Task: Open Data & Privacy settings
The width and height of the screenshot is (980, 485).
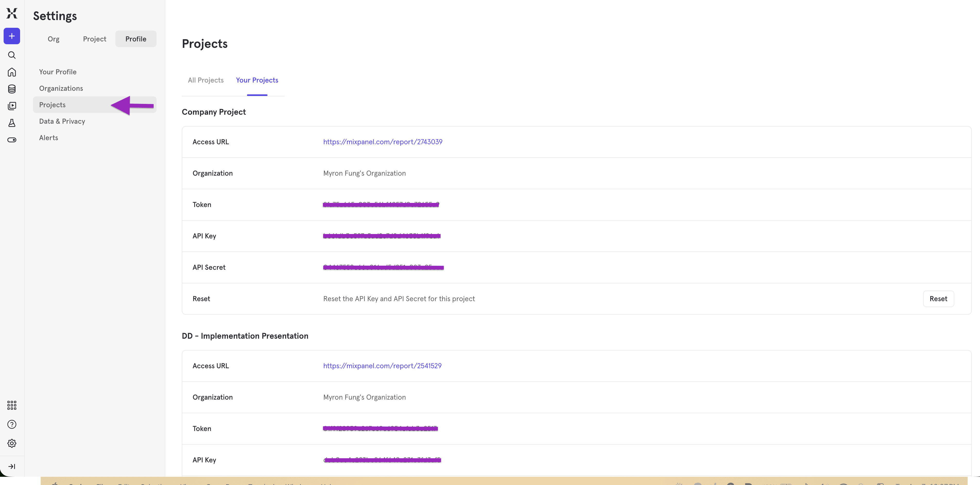Action: [x=62, y=121]
